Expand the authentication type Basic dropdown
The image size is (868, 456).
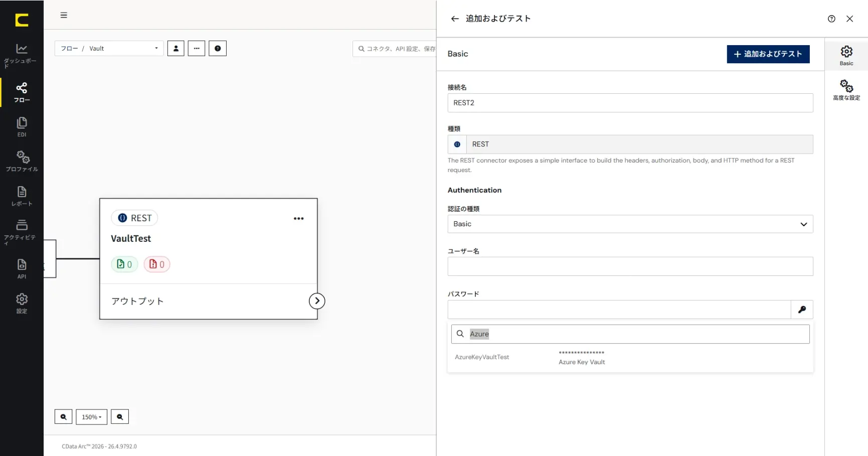(x=630, y=224)
